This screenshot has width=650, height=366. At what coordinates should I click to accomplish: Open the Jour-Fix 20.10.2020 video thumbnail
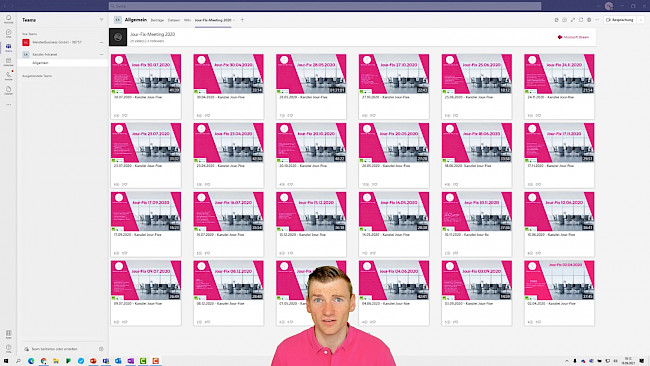point(311,142)
